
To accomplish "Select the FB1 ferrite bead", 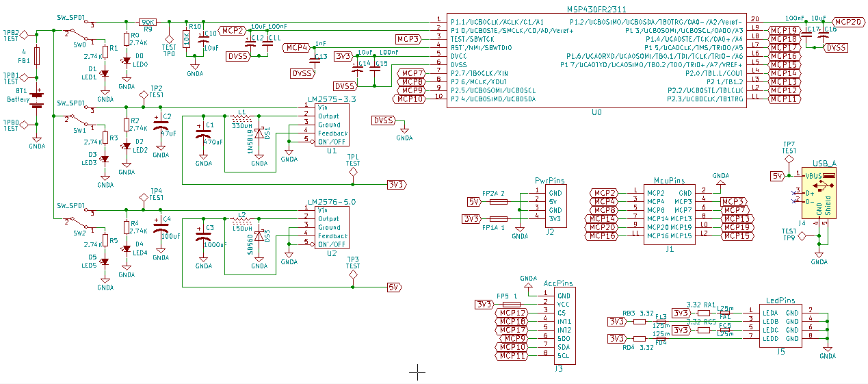I will click(x=38, y=55).
